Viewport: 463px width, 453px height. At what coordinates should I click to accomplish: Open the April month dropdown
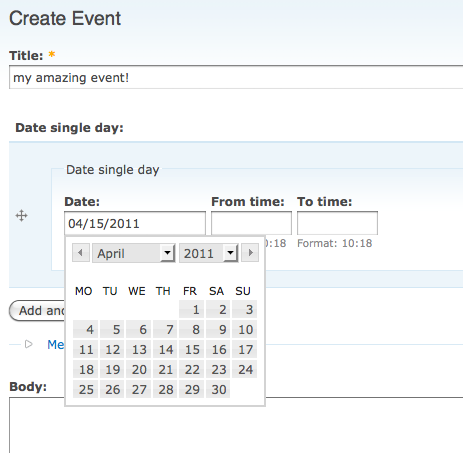134,253
